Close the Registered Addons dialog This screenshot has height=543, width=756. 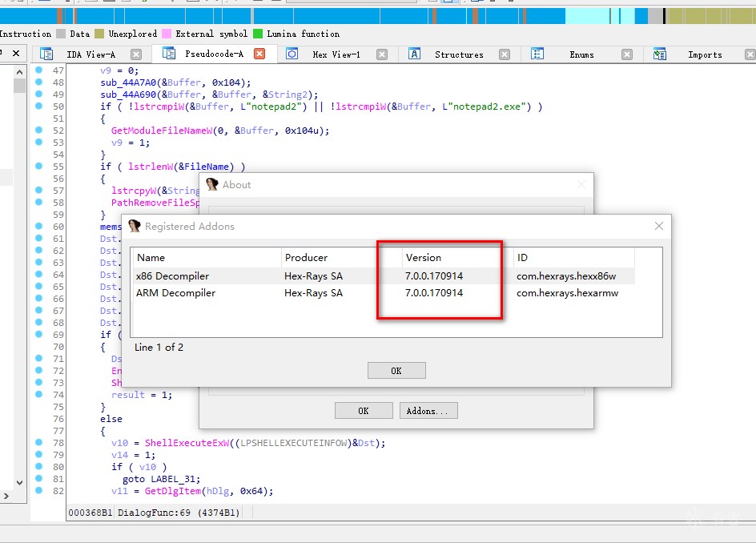coord(658,226)
